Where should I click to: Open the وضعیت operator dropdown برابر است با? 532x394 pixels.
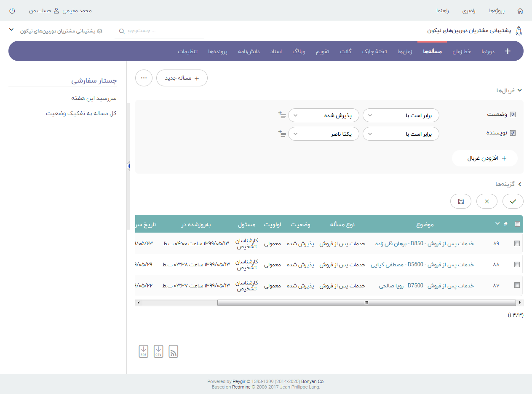click(x=401, y=115)
